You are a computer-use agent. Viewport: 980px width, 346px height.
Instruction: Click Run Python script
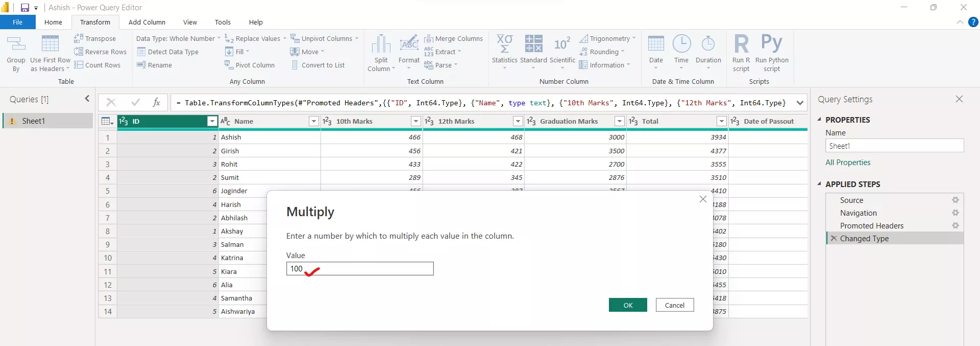click(x=772, y=53)
